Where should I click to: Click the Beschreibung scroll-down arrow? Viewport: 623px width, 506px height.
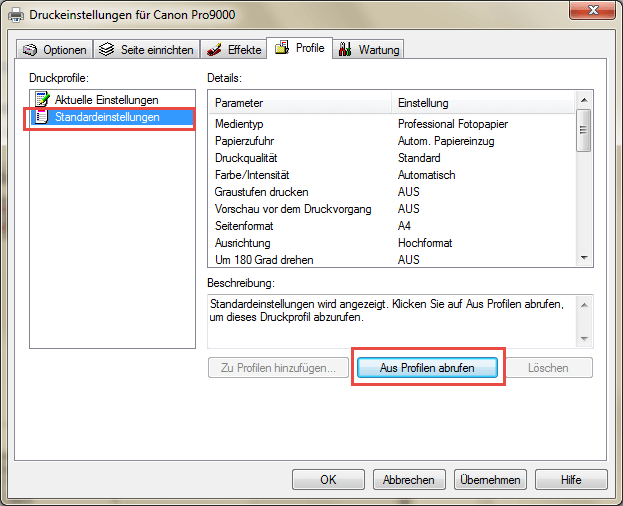click(584, 339)
